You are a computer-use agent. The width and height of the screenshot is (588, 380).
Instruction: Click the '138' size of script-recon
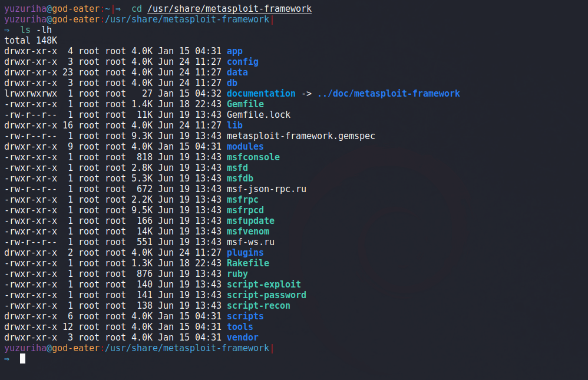pos(144,306)
